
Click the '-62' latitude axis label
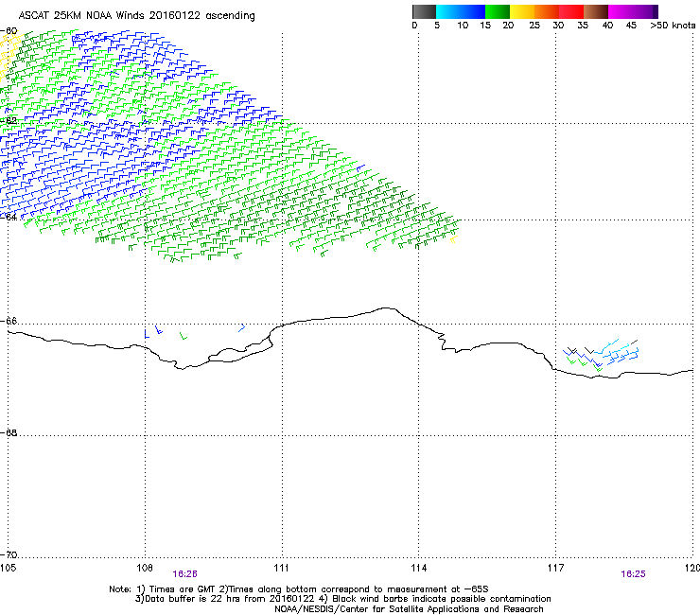9,120
